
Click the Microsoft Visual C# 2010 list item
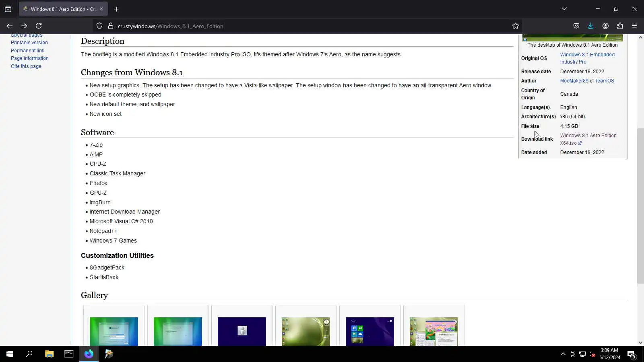pyautogui.click(x=121, y=221)
